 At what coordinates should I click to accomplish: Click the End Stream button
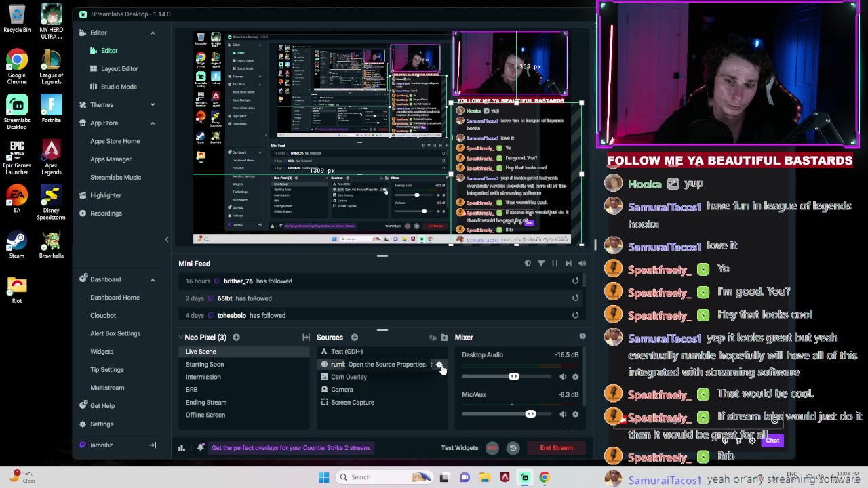point(556,448)
